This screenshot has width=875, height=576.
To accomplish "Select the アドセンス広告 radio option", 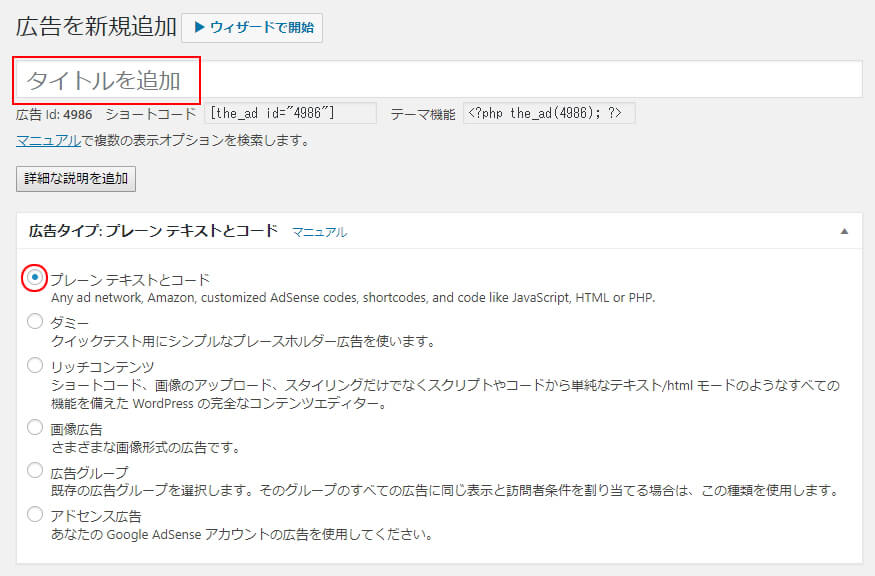I will 35,514.
